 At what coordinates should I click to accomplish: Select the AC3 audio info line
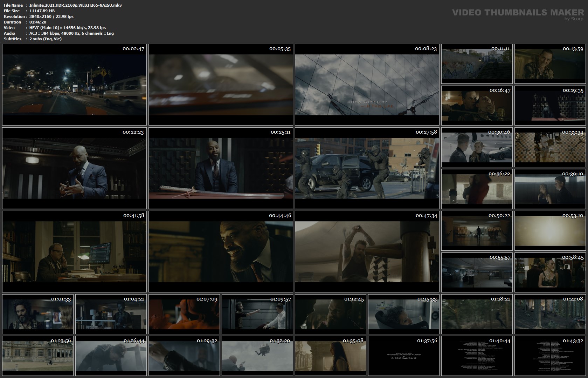click(x=71, y=33)
